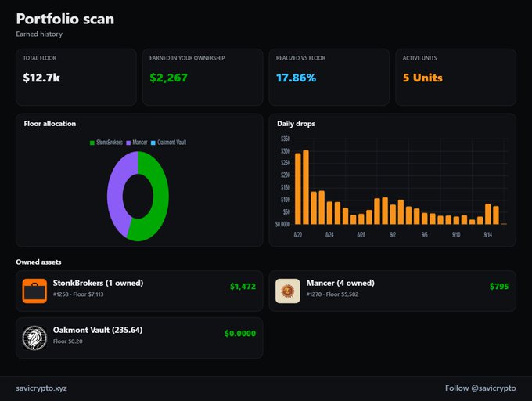Open the StonkBrokers (1 owned) card title
This screenshot has width=532, height=401.
98,283
